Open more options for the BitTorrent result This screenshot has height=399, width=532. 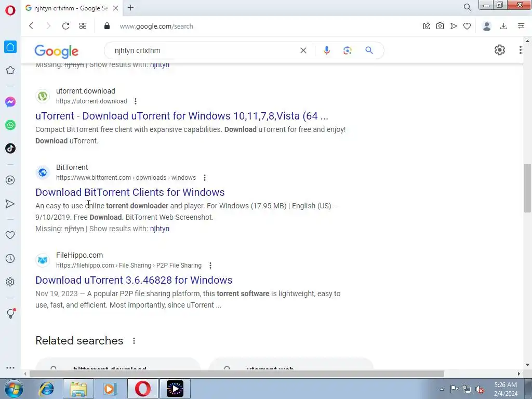[205, 178]
